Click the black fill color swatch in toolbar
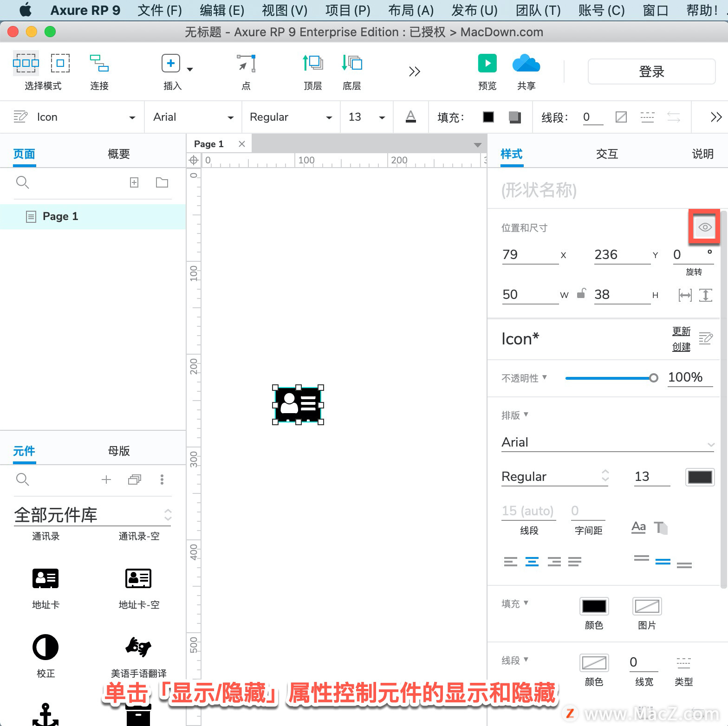This screenshot has width=728, height=726. pyautogui.click(x=488, y=117)
